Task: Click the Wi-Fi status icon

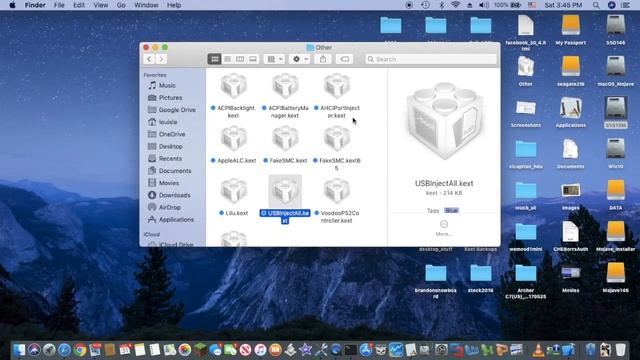Action: pyautogui.click(x=456, y=5)
